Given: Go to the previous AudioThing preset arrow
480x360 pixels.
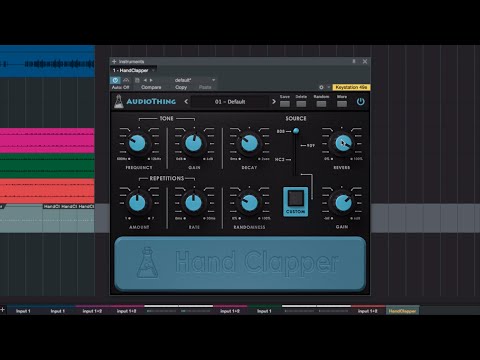Looking at the screenshot, I should [x=186, y=101].
